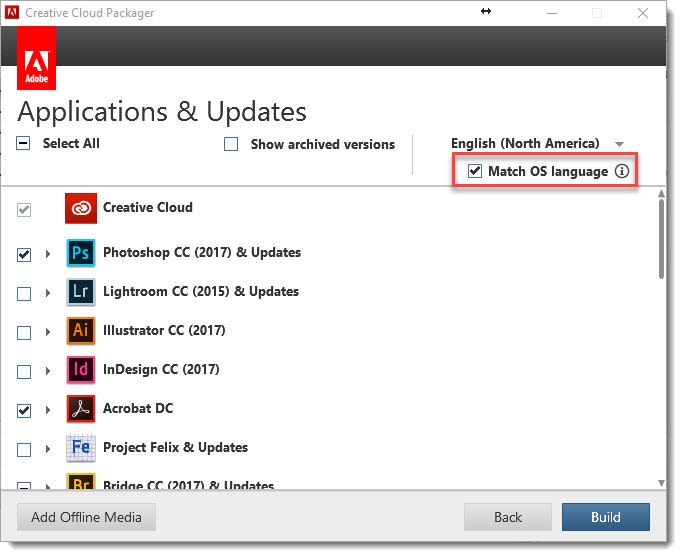The image size is (682, 557).
Task: Select 'Lightroom CC (2015) & Updates' text
Action: 201,291
